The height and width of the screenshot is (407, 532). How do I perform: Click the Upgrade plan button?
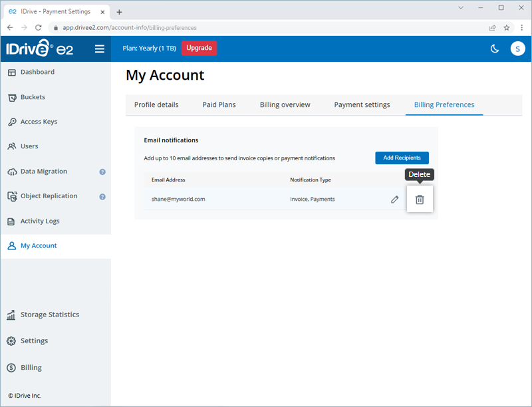pos(199,48)
